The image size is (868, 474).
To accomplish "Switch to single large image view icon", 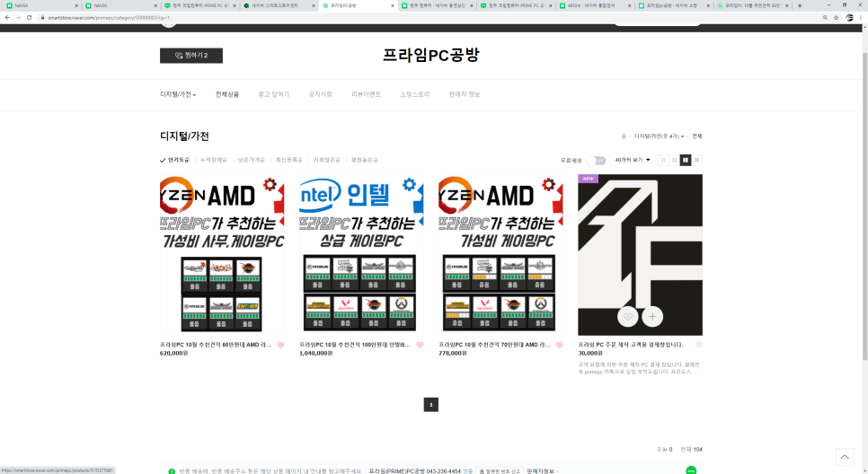I will pos(697,161).
